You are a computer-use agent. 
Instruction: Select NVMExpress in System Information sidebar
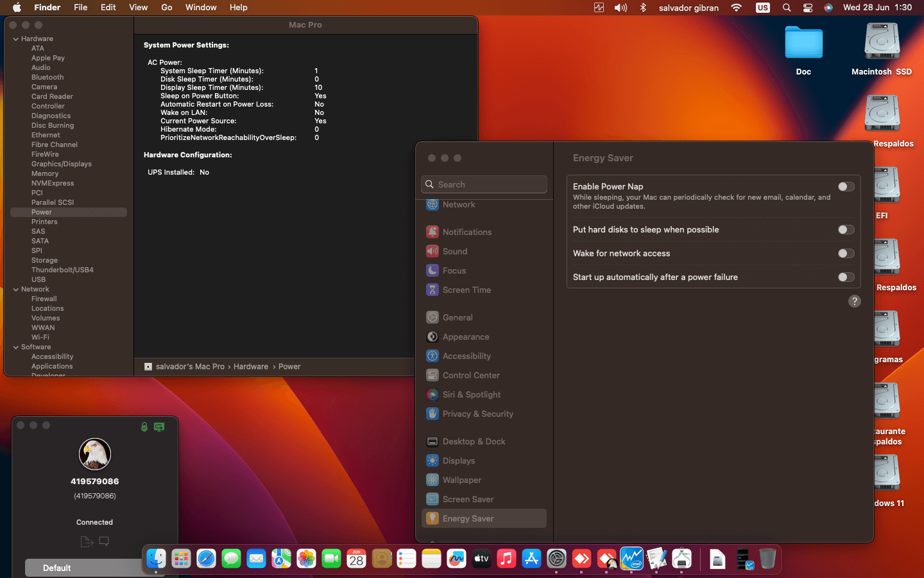click(53, 183)
